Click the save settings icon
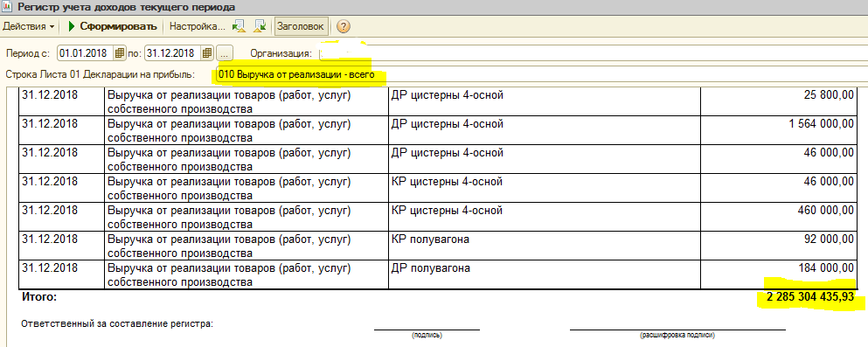 click(260, 26)
